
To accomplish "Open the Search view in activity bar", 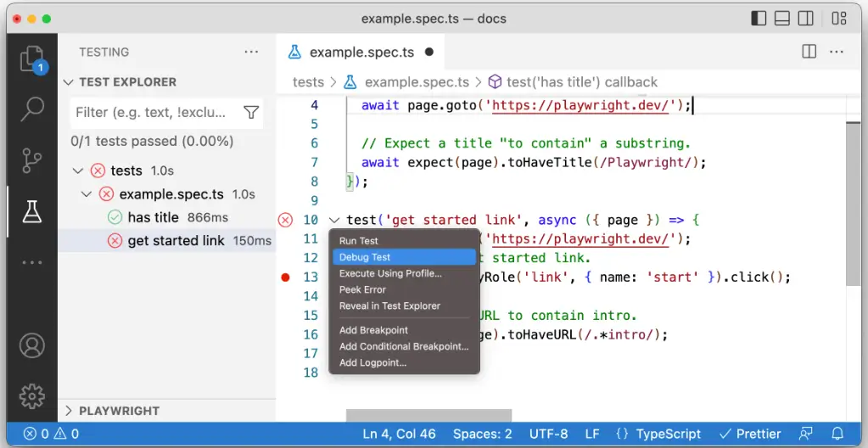I will [32, 109].
